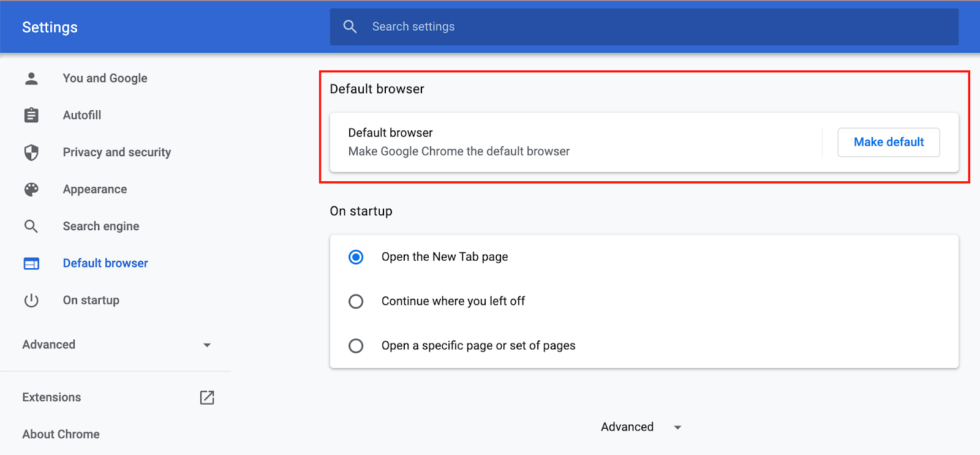The width and height of the screenshot is (980, 455).
Task: Click the shield icon for Privacy and security
Action: pyautogui.click(x=31, y=152)
